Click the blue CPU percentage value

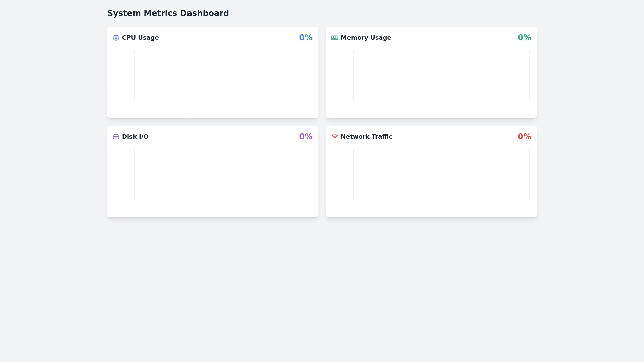click(306, 38)
